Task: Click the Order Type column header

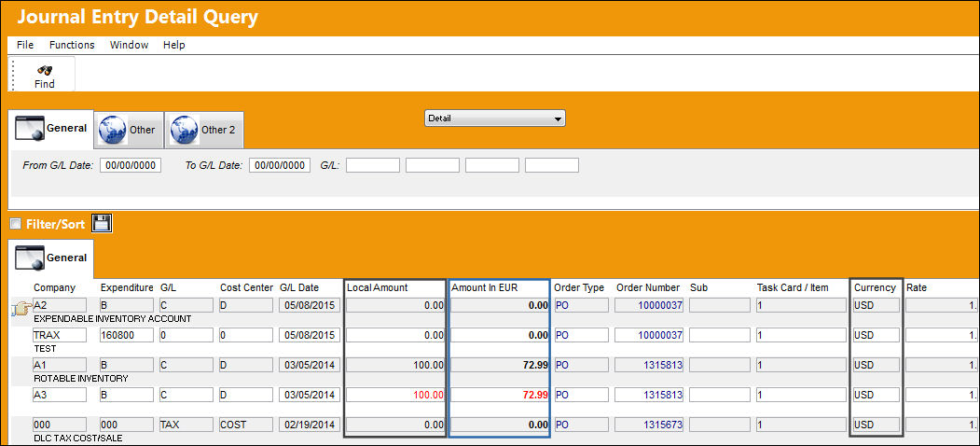Action: point(579,287)
